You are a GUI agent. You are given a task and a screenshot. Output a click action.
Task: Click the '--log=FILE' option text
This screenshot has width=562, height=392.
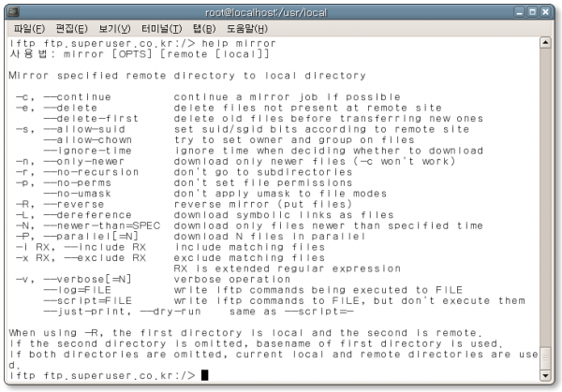coord(78,290)
